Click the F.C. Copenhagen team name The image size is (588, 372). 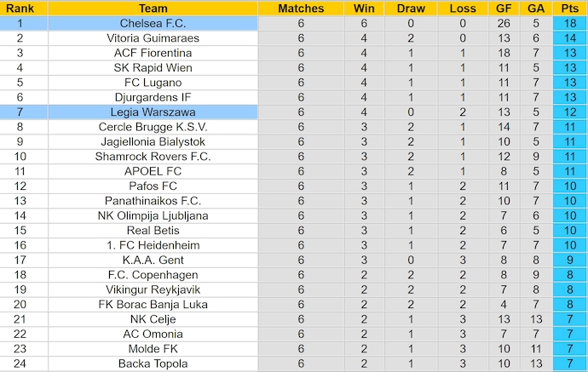coord(153,275)
